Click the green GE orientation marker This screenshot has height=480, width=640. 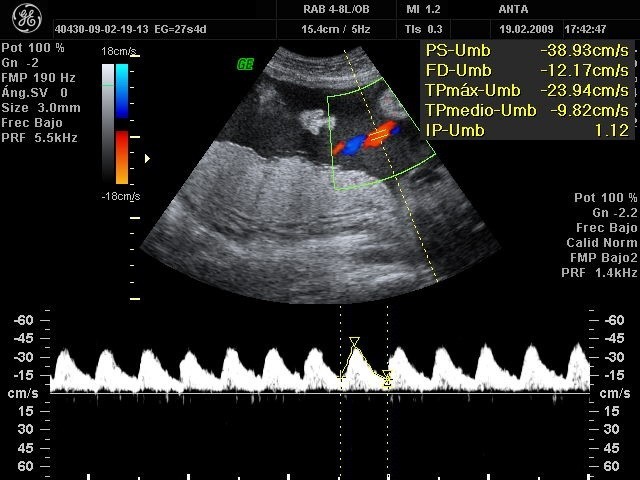pos(244,63)
